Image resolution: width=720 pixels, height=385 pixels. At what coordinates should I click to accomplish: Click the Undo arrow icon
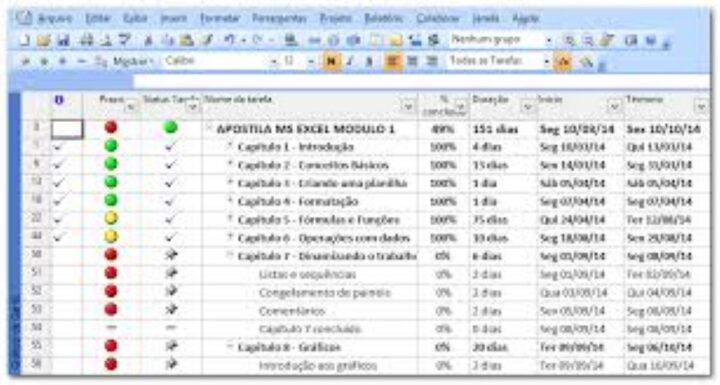tap(230, 40)
